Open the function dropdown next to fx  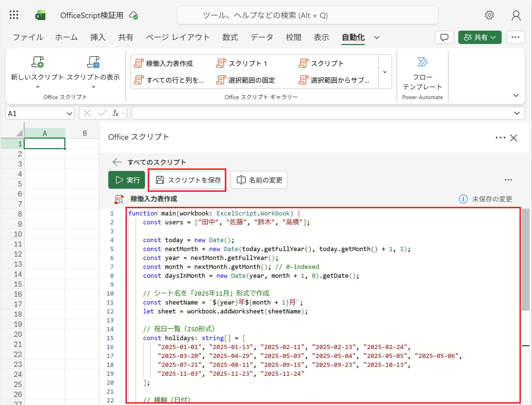(x=123, y=113)
